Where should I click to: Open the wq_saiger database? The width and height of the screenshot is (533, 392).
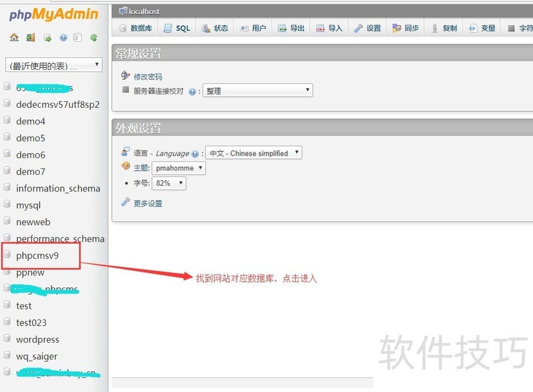point(37,357)
